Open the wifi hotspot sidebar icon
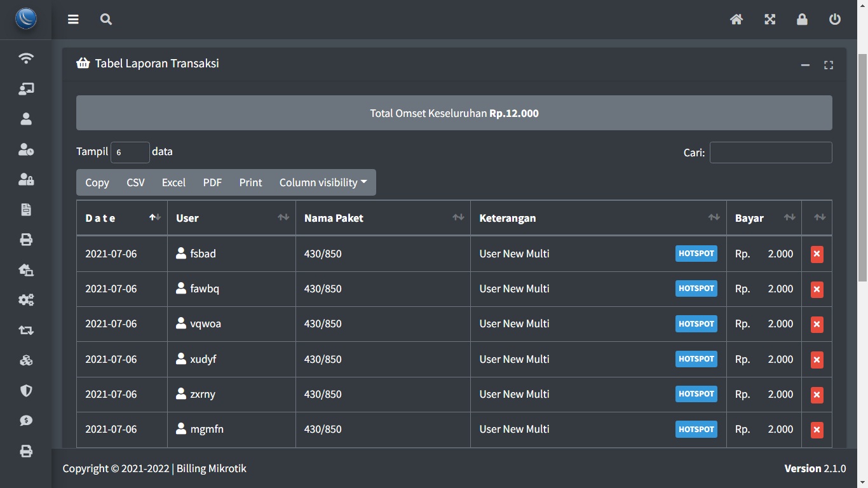868x488 pixels. tap(26, 58)
